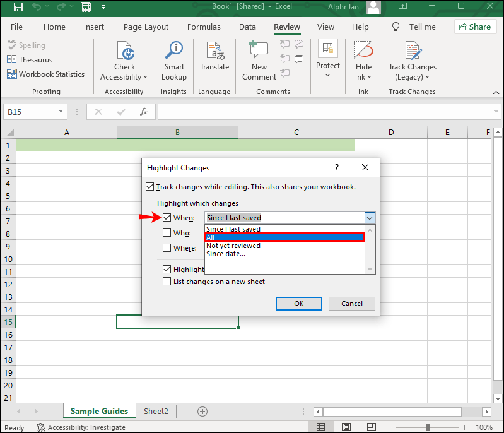Close the Highlight Changes dialog
The image size is (504, 433).
[365, 167]
